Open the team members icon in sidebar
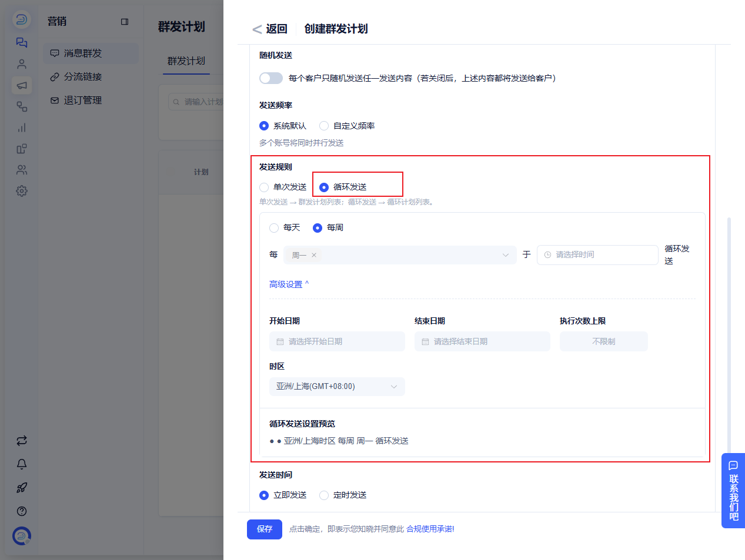Viewport: 745px width, 560px height. click(22, 170)
